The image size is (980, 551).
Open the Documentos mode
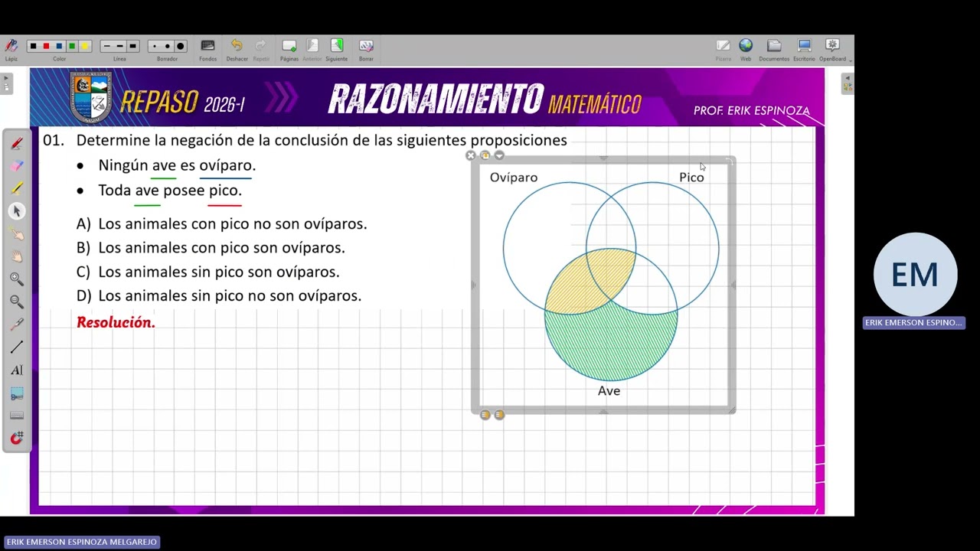(x=774, y=49)
